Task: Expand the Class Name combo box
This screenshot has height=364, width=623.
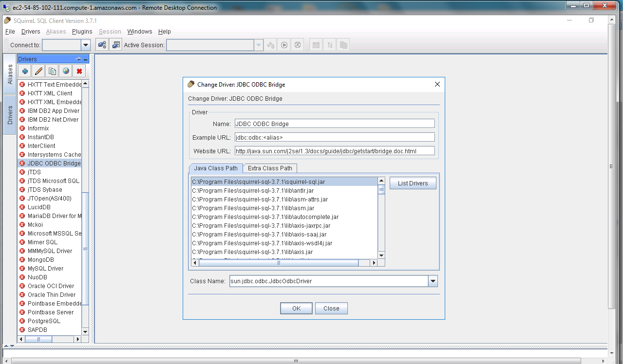Action: [433, 281]
